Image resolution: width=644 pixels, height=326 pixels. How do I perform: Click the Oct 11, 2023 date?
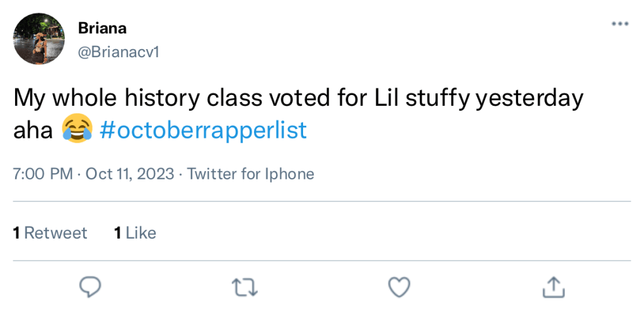tap(130, 174)
